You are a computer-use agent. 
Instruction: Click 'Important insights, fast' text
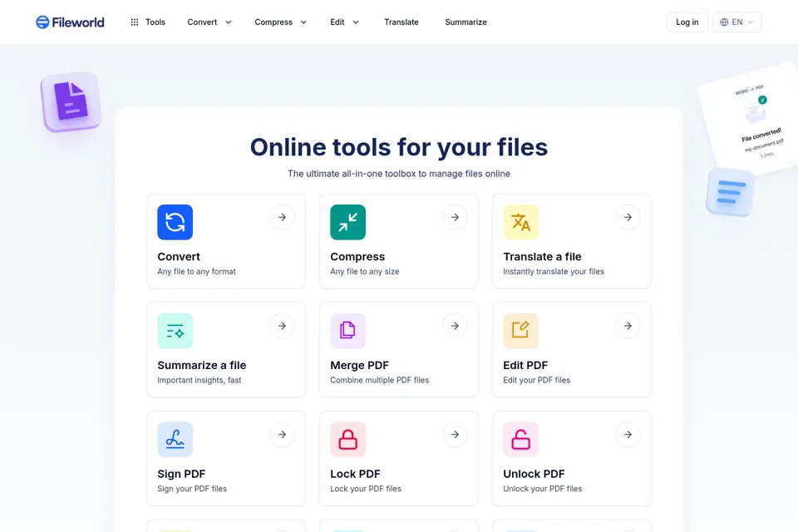(x=199, y=380)
